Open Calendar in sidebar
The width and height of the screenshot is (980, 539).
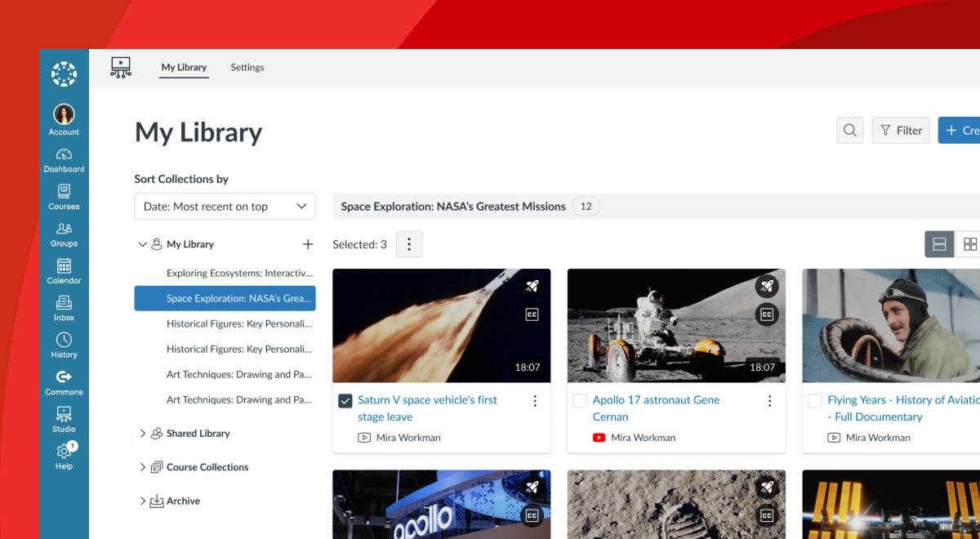(64, 271)
